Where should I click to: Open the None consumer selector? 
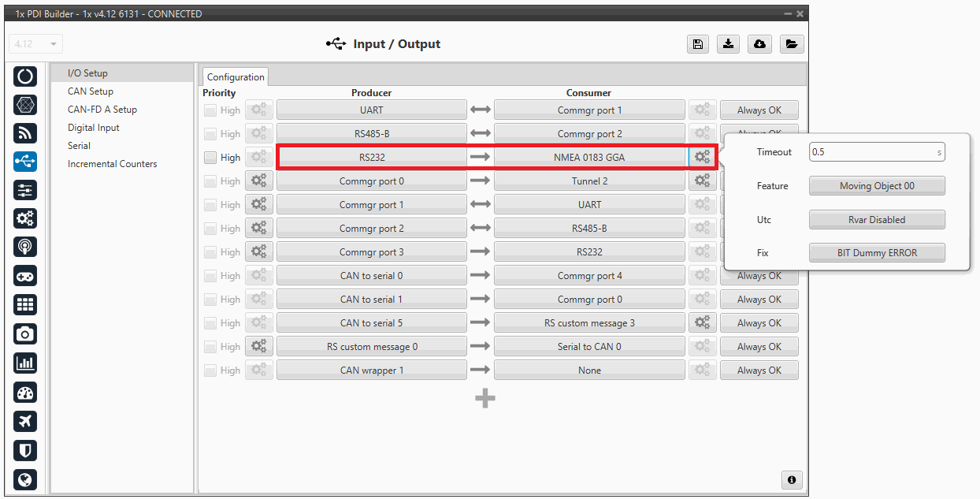pyautogui.click(x=589, y=371)
